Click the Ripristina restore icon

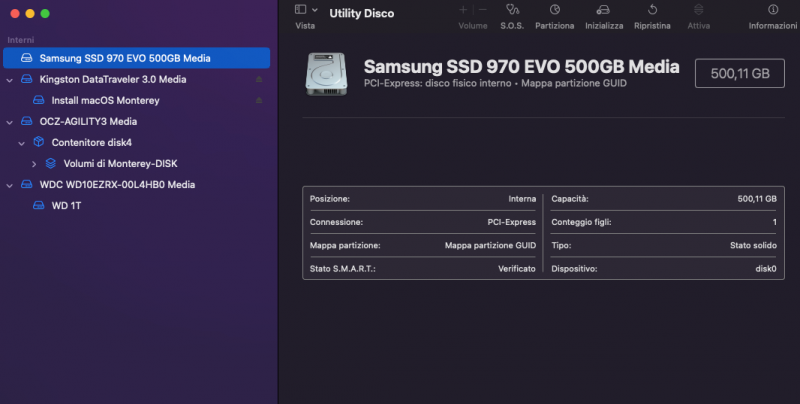pos(652,10)
